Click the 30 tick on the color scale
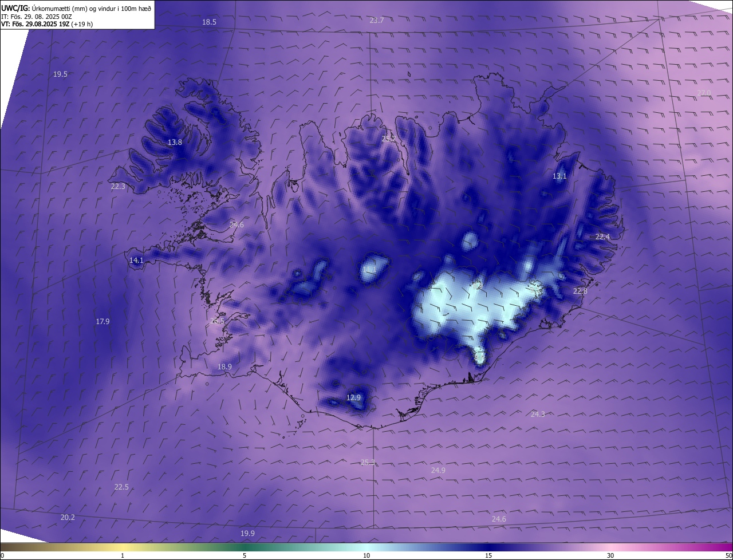733x560 pixels. tap(610, 555)
